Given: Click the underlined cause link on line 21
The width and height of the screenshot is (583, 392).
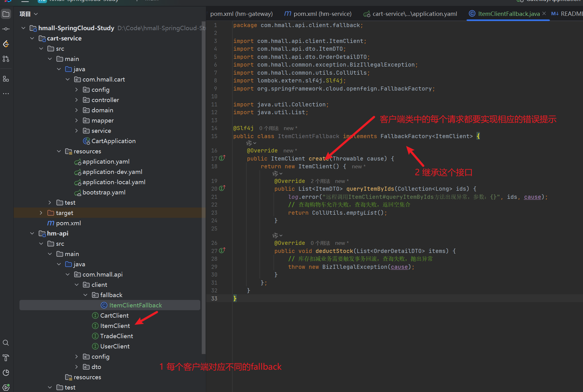Looking at the screenshot, I should [x=532, y=197].
